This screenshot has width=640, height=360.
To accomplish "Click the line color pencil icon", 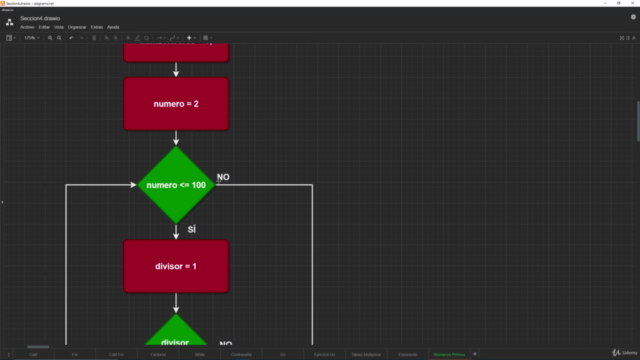I will (x=138, y=38).
